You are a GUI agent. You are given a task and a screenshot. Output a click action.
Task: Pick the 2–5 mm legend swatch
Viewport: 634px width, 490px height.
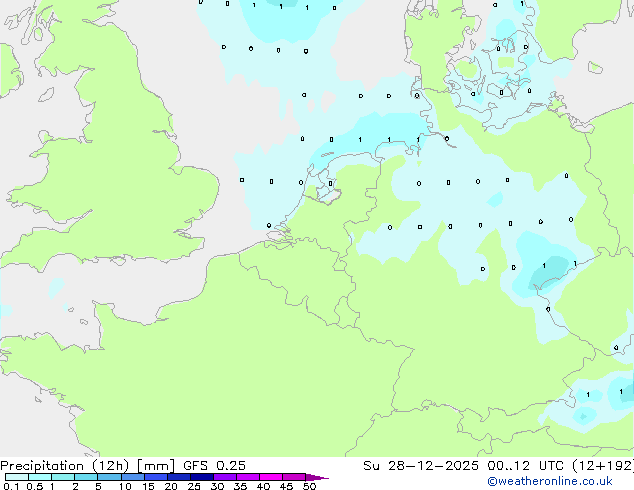click(x=86, y=477)
